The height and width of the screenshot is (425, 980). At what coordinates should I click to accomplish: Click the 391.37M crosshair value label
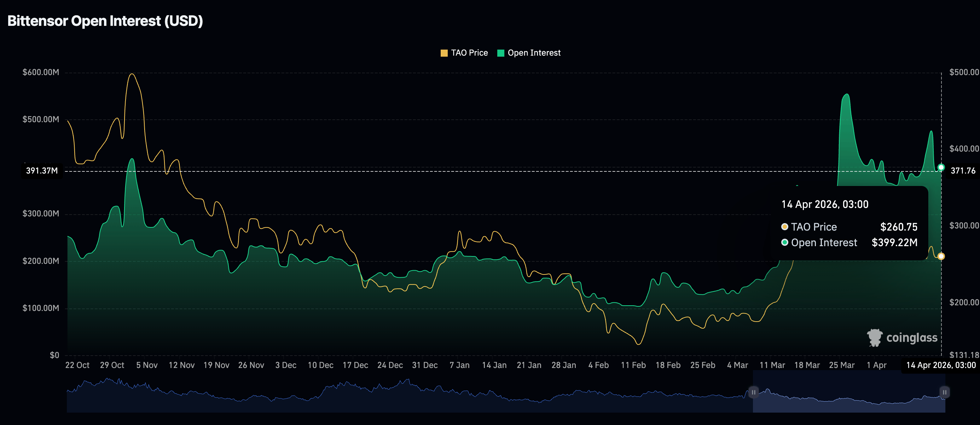[x=42, y=171]
